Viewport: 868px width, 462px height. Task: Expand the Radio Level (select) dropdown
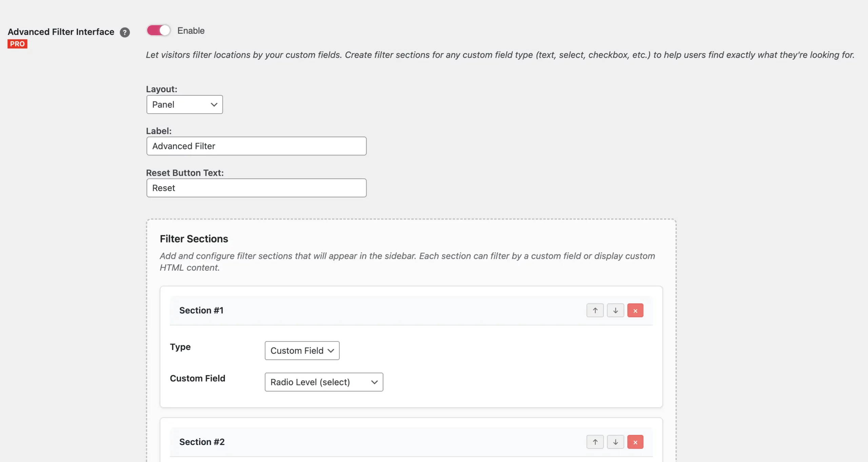323,382
